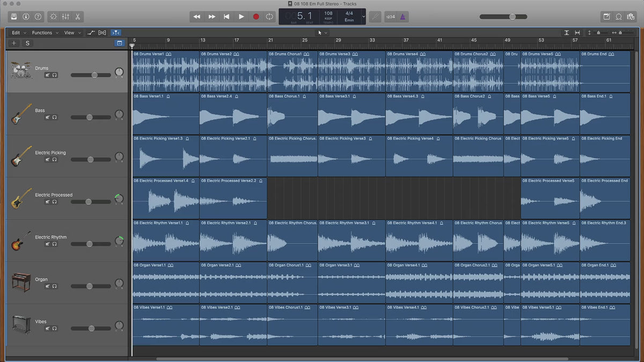Show the Mixer
Screen dimensions: 644x362
click(x=66, y=17)
